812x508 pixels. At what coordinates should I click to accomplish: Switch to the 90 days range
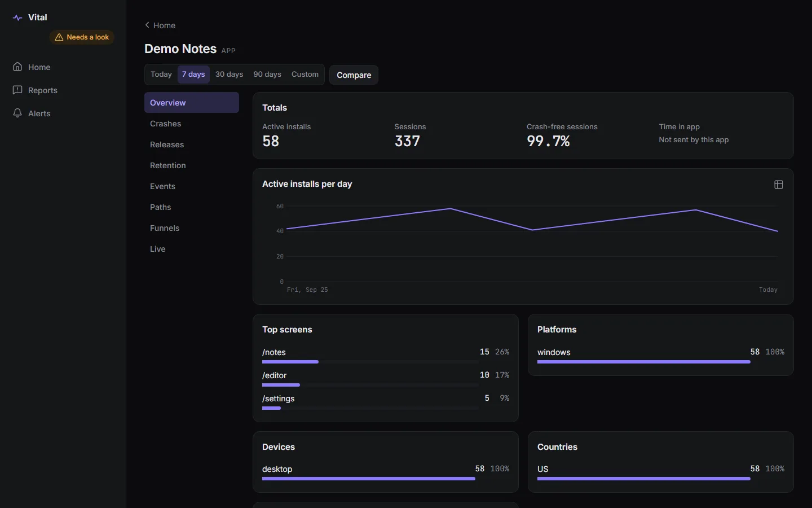(267, 75)
